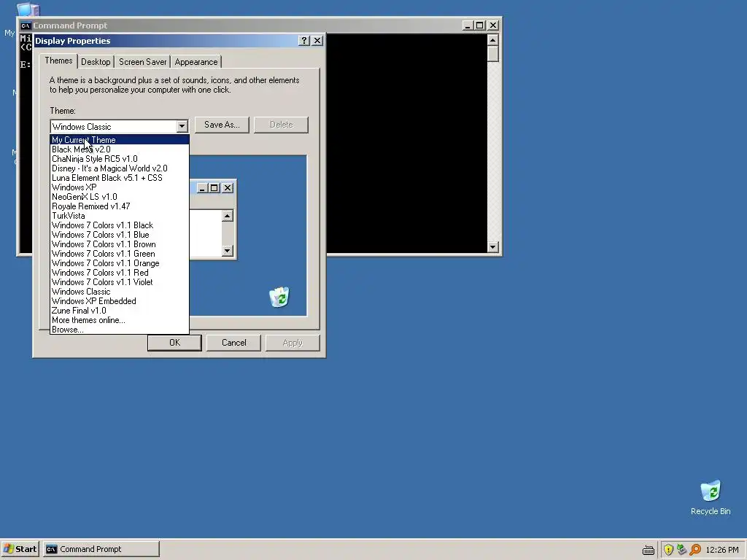Select Windows XP Embedded theme
The image size is (747, 560).
coord(120,301)
